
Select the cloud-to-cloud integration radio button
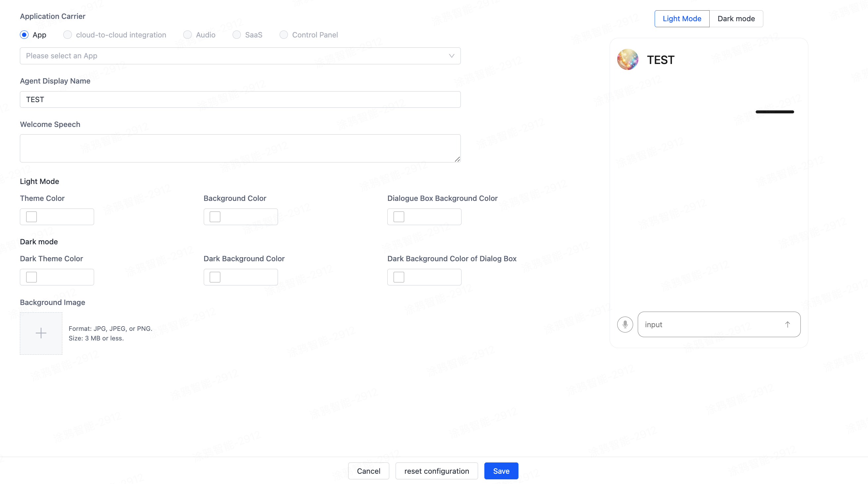click(x=67, y=34)
